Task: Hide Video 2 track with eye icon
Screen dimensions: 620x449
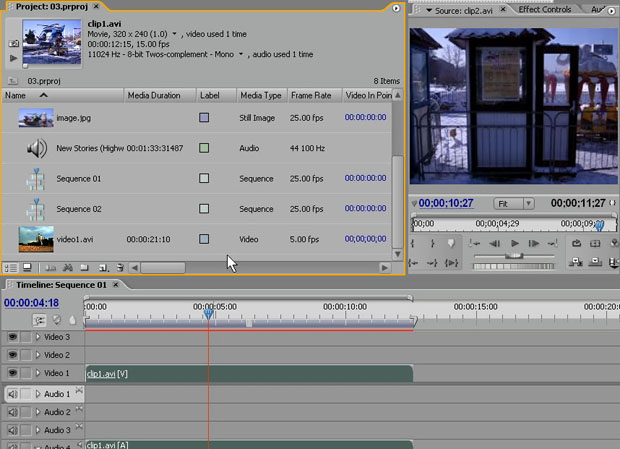Action: pos(13,355)
